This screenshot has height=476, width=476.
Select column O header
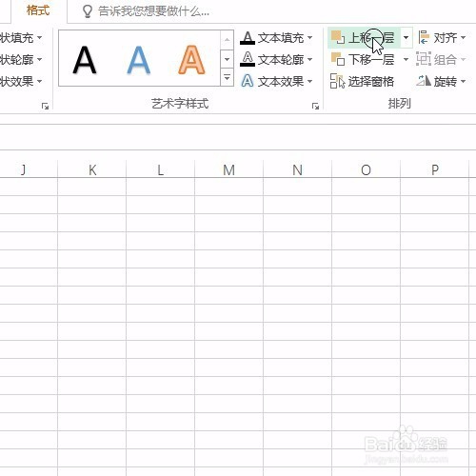(367, 169)
